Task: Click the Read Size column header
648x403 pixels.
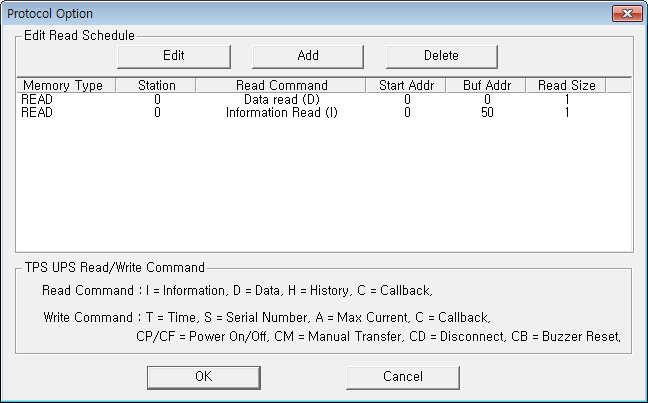Action: coord(566,85)
